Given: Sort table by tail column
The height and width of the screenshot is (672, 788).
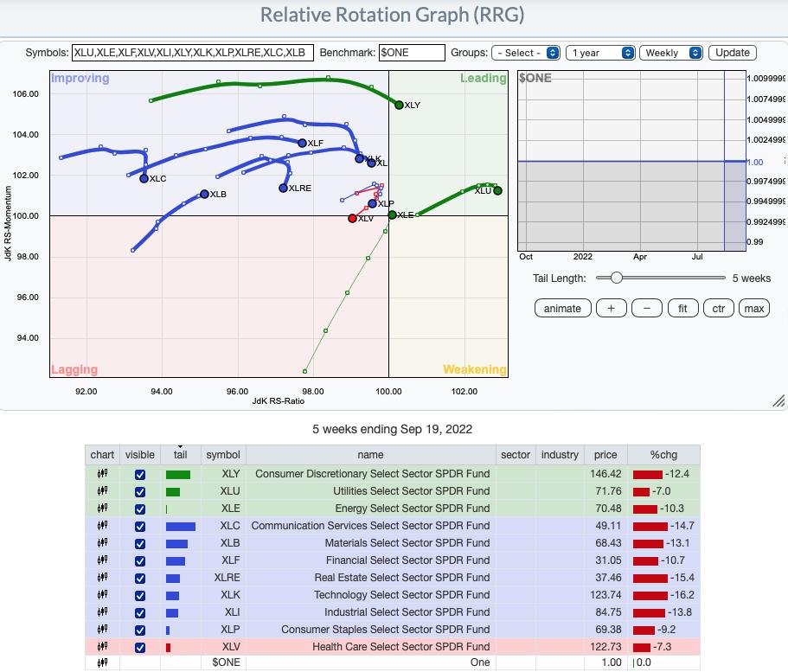Looking at the screenshot, I should coord(181,454).
